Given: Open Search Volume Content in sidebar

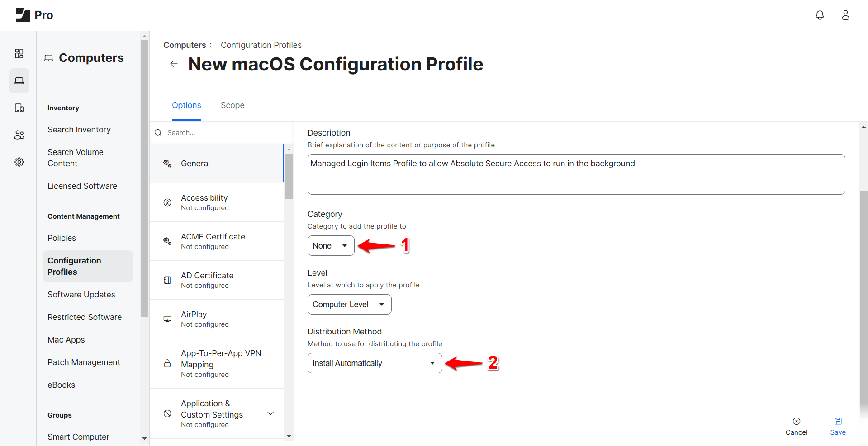Looking at the screenshot, I should (76, 158).
